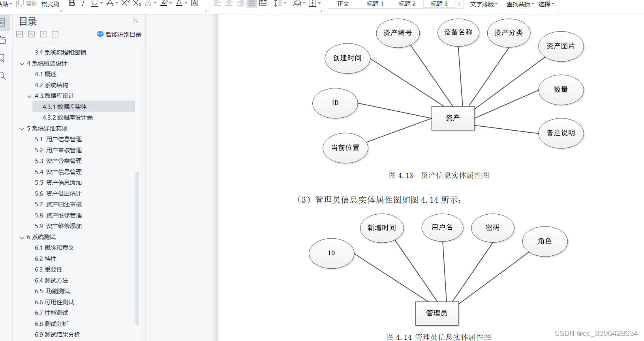
Task: Apply character border to text
Action: (194, 4)
